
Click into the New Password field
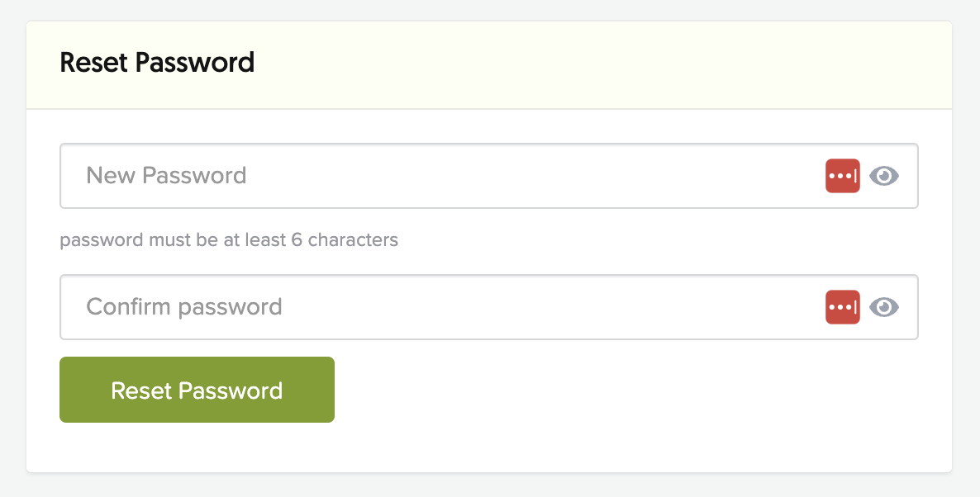coord(488,176)
